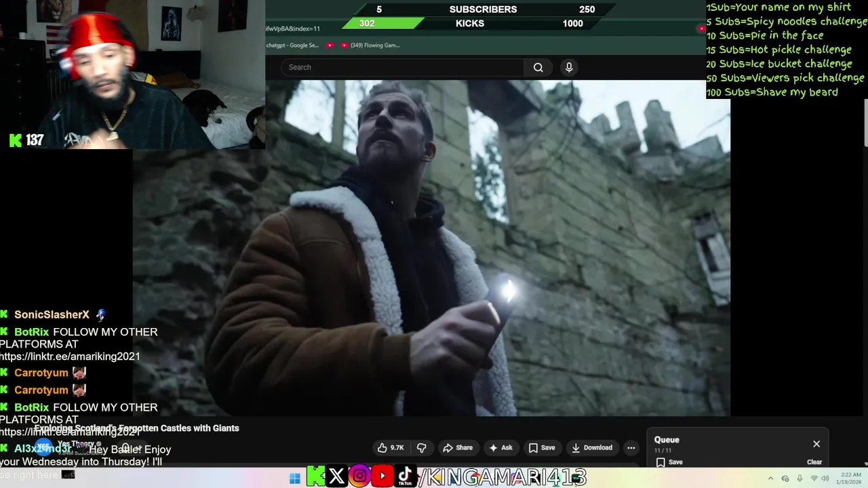Like the video with 9.7K likes

(x=391, y=447)
